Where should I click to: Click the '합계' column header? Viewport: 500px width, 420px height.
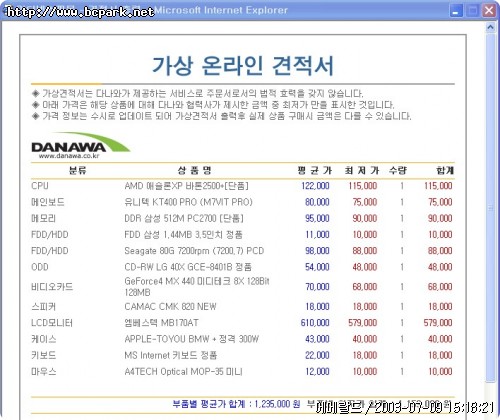(x=445, y=171)
